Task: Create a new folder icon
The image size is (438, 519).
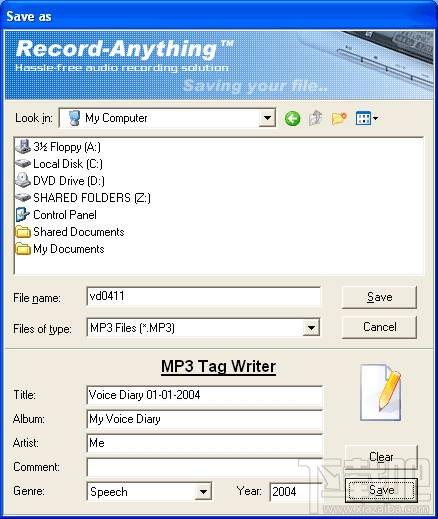Action: coord(339,118)
